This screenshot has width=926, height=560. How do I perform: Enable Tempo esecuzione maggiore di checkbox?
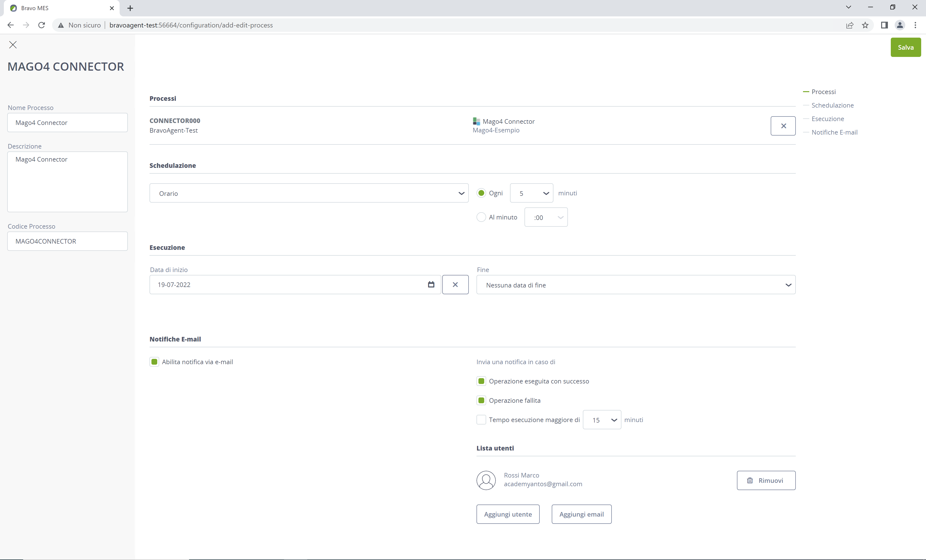481,419
